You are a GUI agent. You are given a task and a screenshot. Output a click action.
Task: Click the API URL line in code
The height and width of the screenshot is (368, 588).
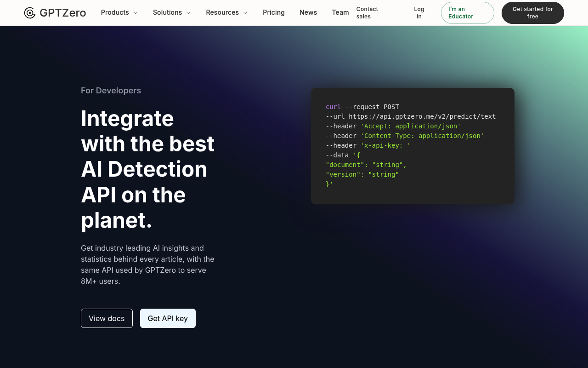pyautogui.click(x=411, y=116)
